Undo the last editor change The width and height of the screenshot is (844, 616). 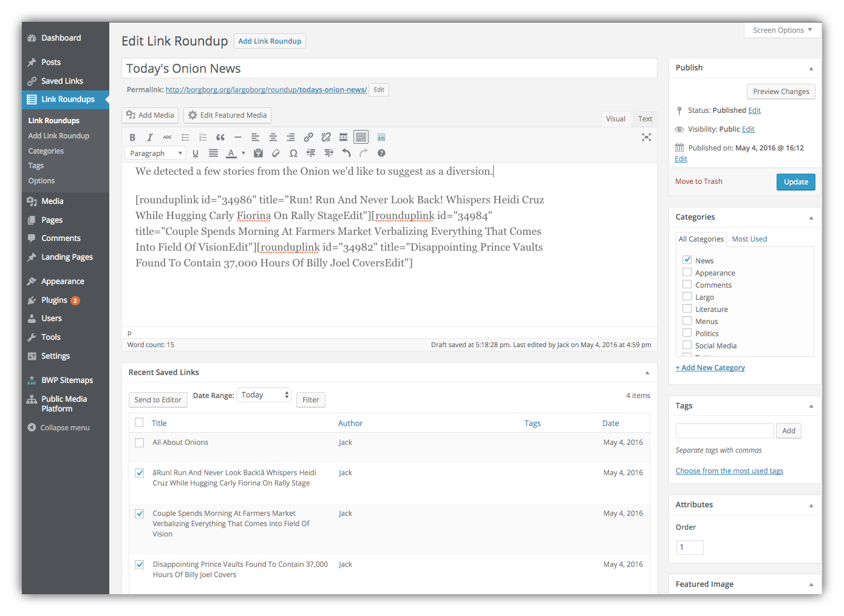[346, 153]
